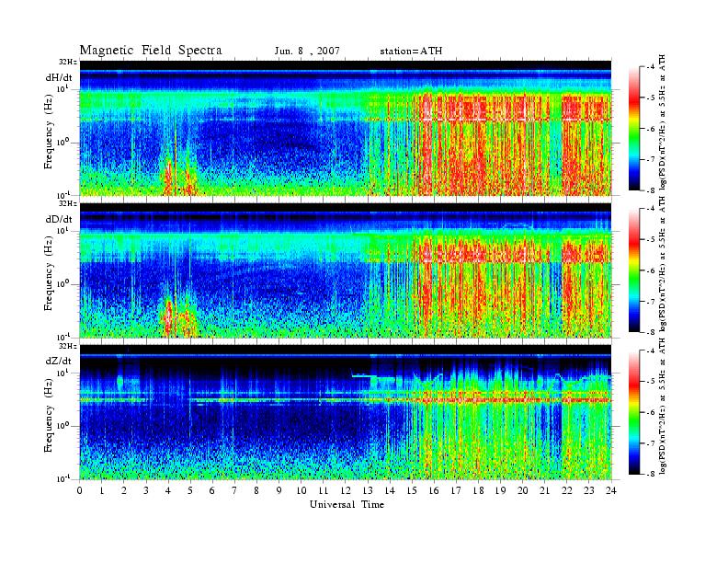
Task: Select the "dH/dt" panel label
Action: [x=59, y=78]
